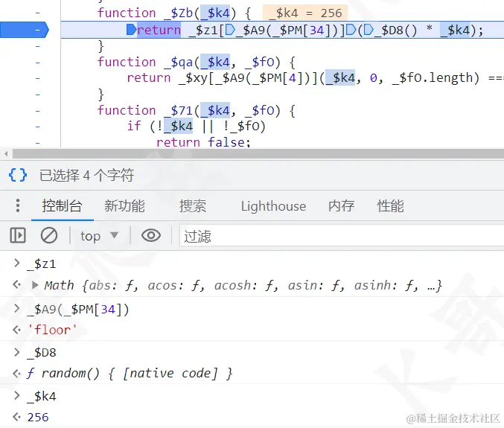This screenshot has width=504, height=428.
Task: Click the _$k4 = 256 inline value hint
Action: click(304, 13)
